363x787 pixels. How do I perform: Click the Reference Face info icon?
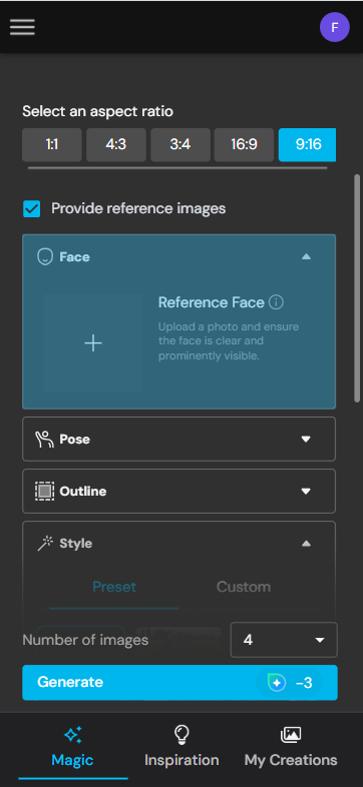point(276,302)
